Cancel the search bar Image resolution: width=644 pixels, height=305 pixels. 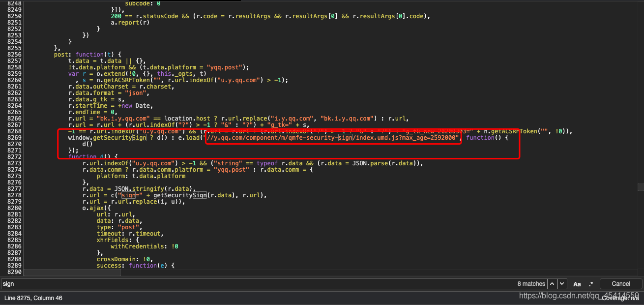pos(621,284)
